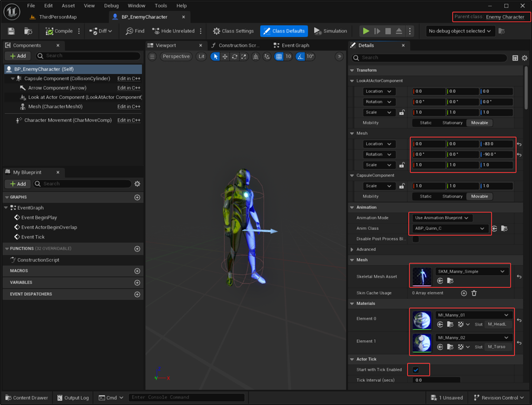Reset the Mesh Location to default

[x=519, y=144]
